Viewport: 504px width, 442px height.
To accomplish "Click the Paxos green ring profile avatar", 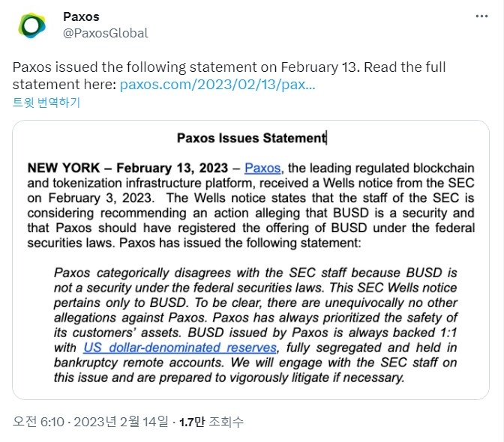I will coord(31,25).
